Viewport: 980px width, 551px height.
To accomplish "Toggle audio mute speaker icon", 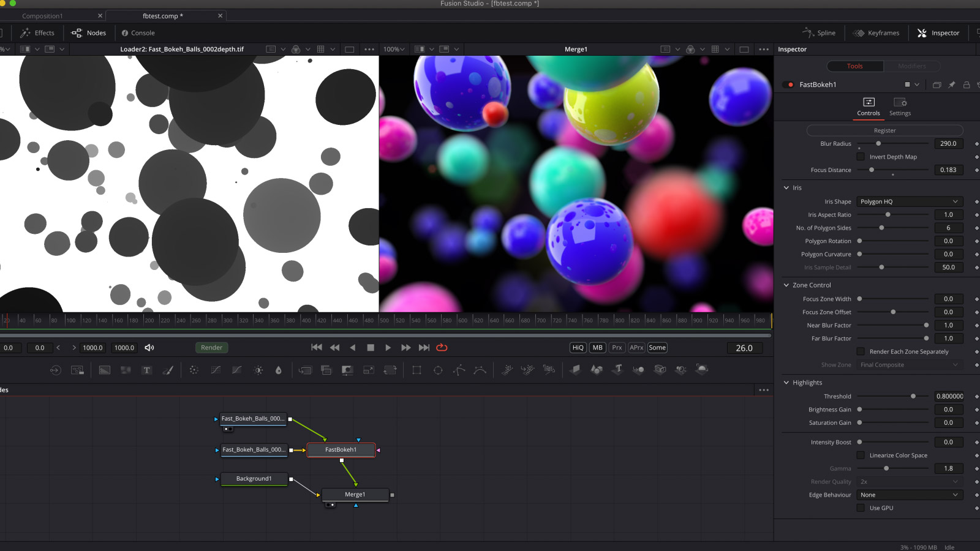I will pyautogui.click(x=149, y=348).
